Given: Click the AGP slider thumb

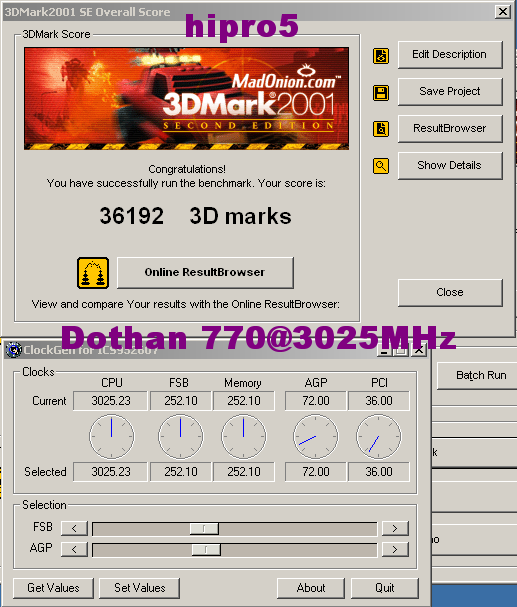Looking at the screenshot, I should (x=206, y=549).
